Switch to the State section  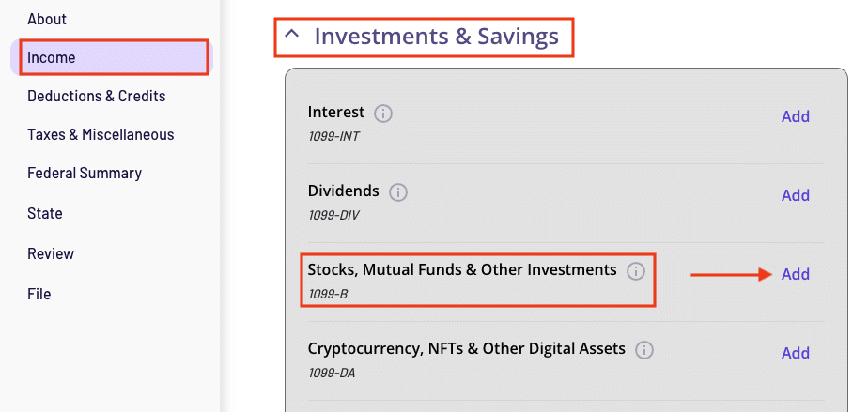(45, 213)
